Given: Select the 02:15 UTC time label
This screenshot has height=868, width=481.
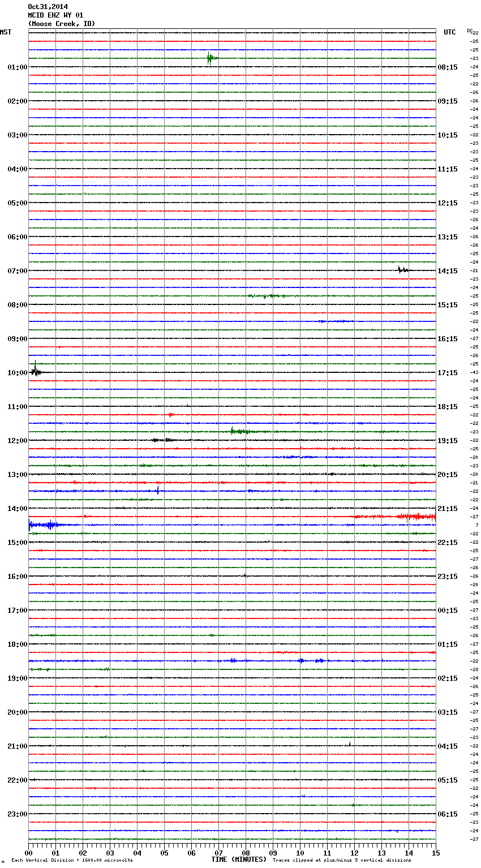Looking at the screenshot, I should [x=448, y=678].
